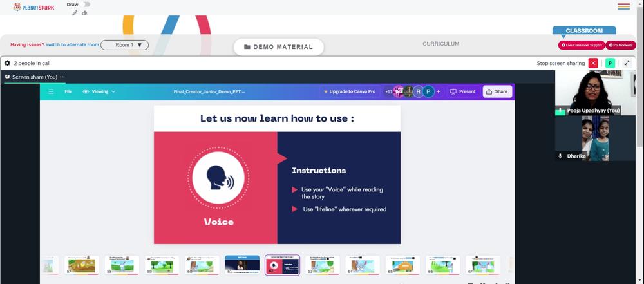The height and width of the screenshot is (284, 644).
Task: Expand the Viewing mode dropdown
Action: click(x=99, y=91)
